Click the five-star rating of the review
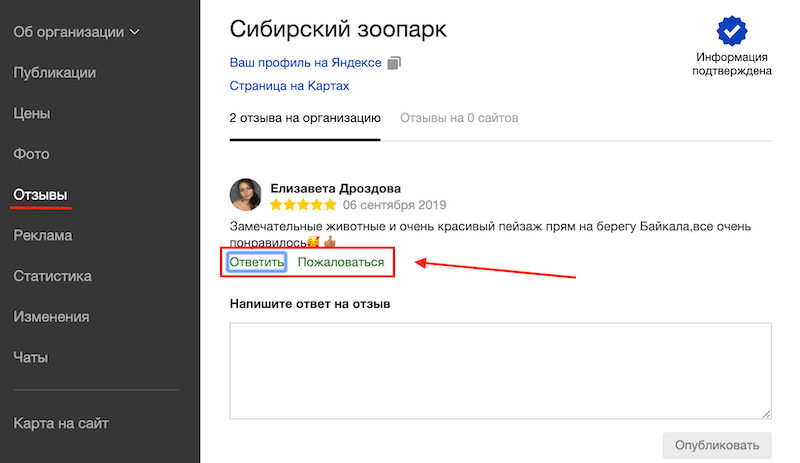Viewport: 800px width, 463px height. pyautogui.click(x=303, y=206)
